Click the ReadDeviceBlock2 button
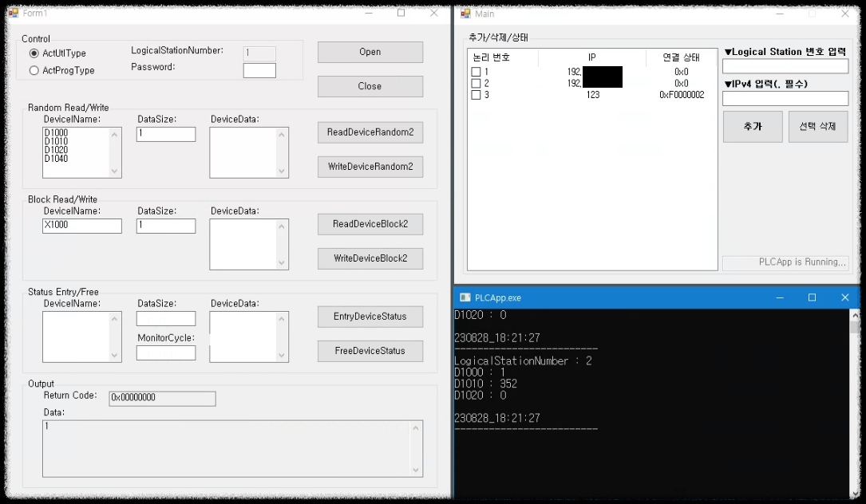 point(370,224)
